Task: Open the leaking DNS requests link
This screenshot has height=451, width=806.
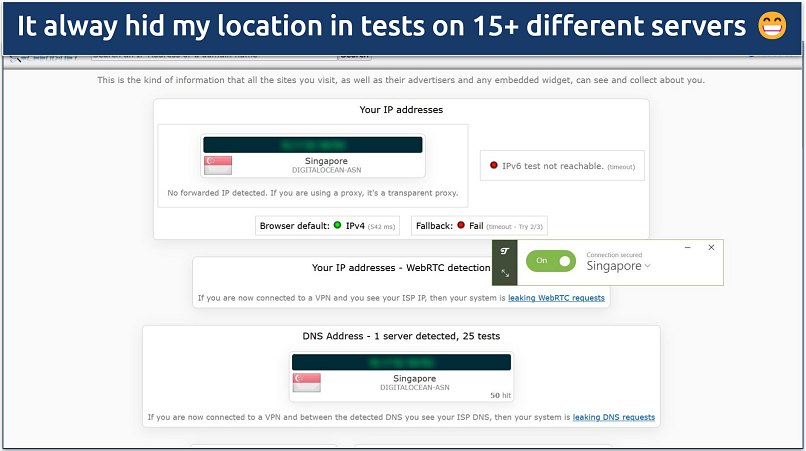Action: [614, 417]
